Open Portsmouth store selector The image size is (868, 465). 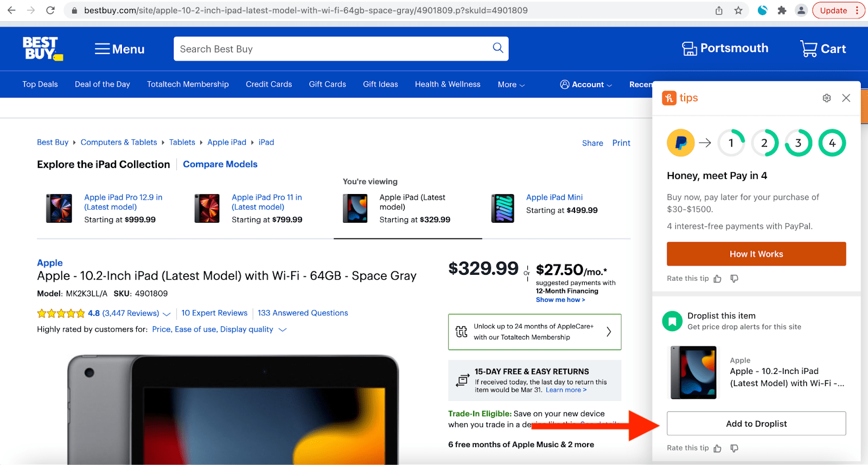(x=725, y=48)
